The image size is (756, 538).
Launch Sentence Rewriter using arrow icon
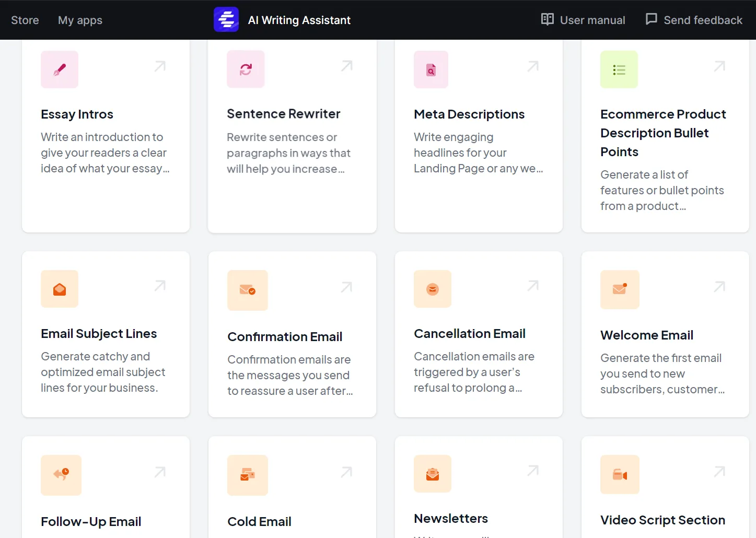tap(346, 66)
